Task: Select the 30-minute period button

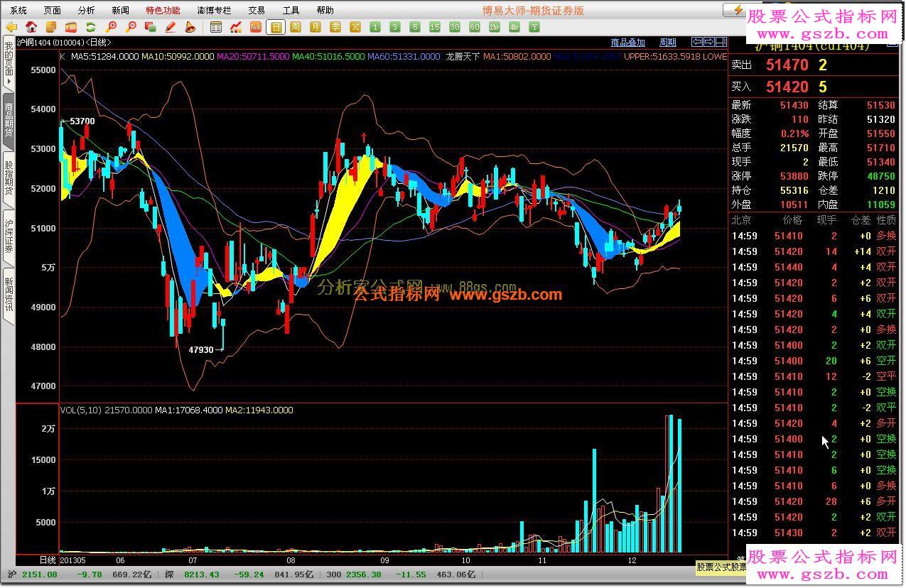Action: (455, 27)
